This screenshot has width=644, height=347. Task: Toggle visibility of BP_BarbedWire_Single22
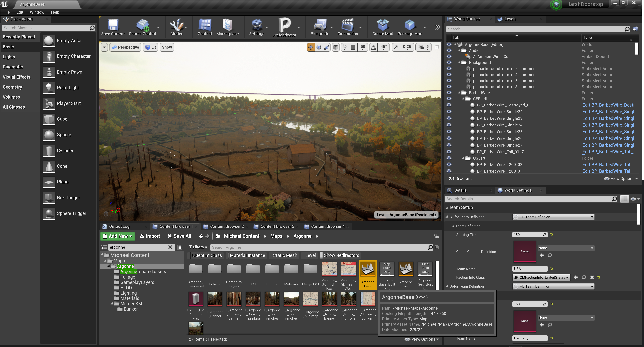point(449,112)
